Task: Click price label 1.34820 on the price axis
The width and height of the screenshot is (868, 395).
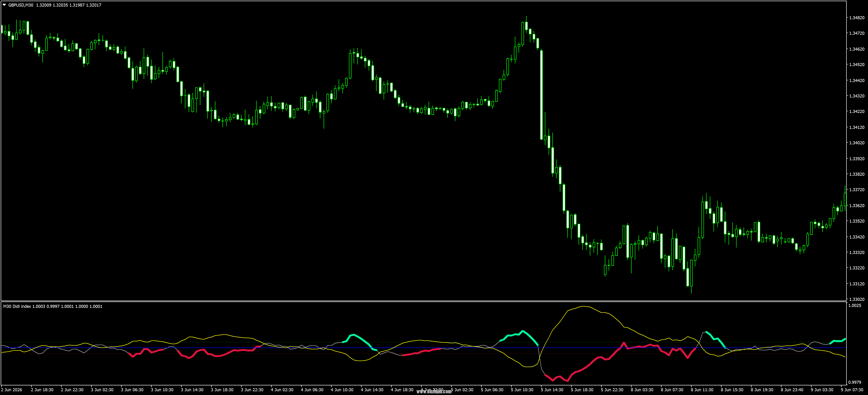Action: (857, 18)
